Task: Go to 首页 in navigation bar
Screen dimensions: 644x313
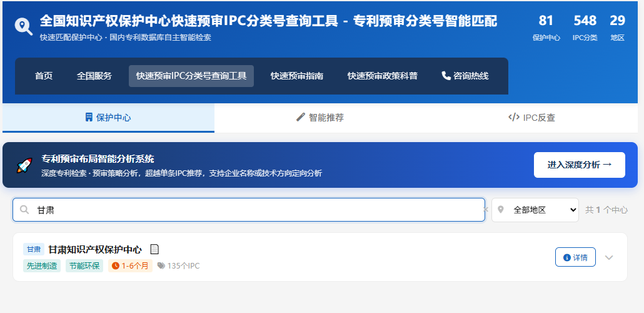Action: (44, 76)
